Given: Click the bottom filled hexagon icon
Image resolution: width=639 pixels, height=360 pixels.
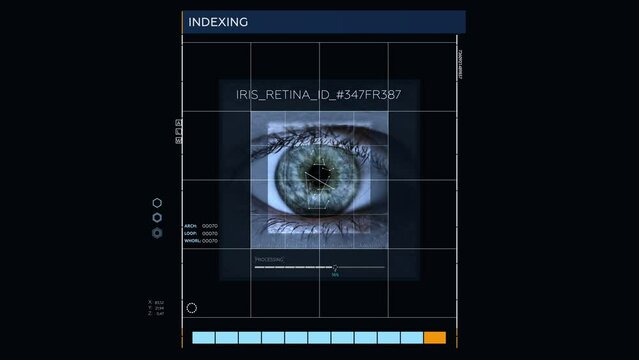Looking at the screenshot, I should 157,233.
